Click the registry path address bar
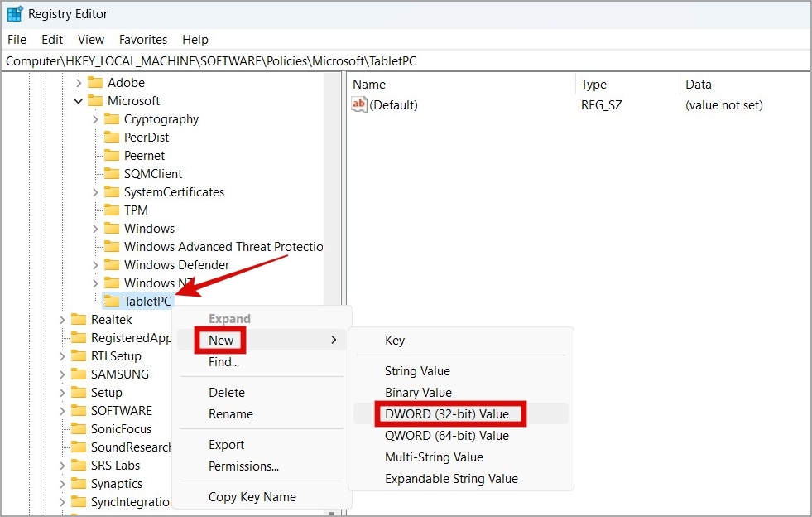Viewport: 812px width, 517px height. pos(406,61)
